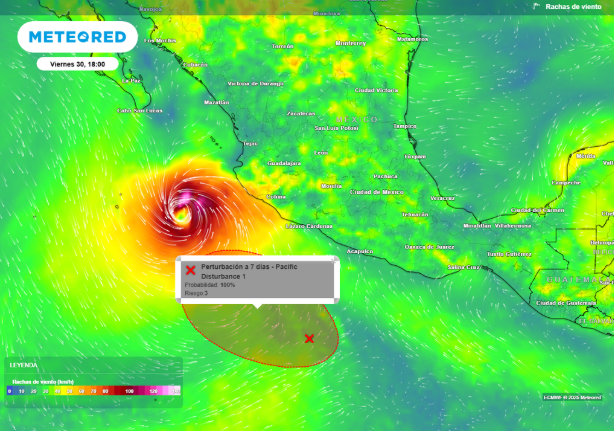The height and width of the screenshot is (431, 614).
Task: Click the Zacatecas city label
Action: point(301,114)
